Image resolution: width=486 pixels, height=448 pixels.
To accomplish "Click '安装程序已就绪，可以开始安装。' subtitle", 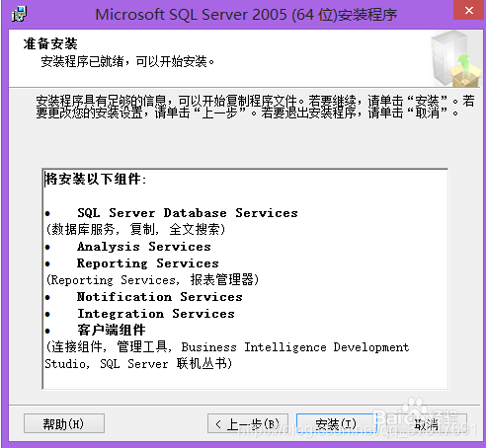I will (x=127, y=61).
